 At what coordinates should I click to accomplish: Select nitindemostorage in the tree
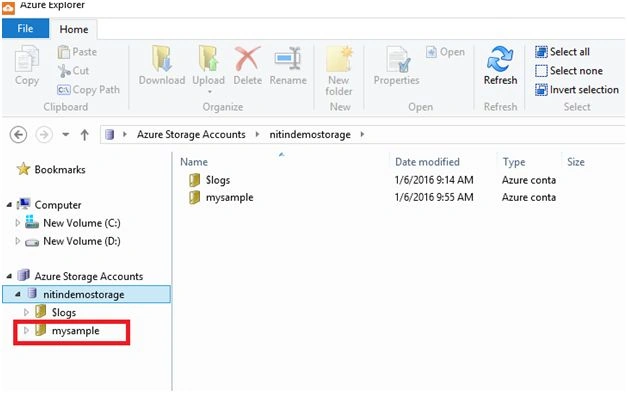tap(86, 294)
